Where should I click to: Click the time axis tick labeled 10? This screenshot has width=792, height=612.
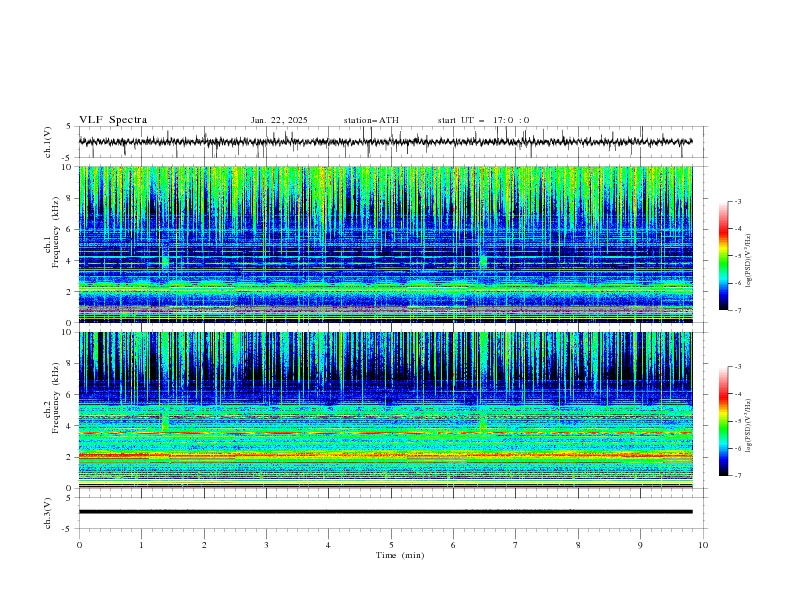pyautogui.click(x=703, y=545)
